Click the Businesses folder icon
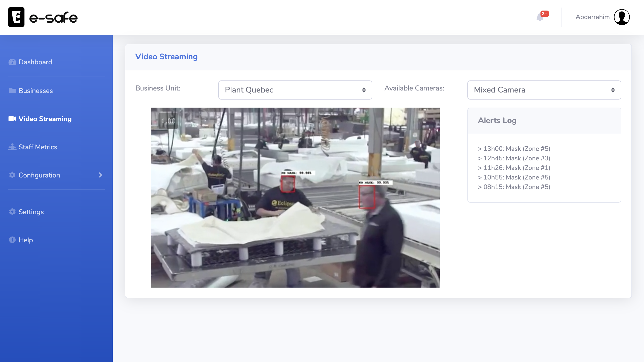644x362 pixels. [x=12, y=90]
